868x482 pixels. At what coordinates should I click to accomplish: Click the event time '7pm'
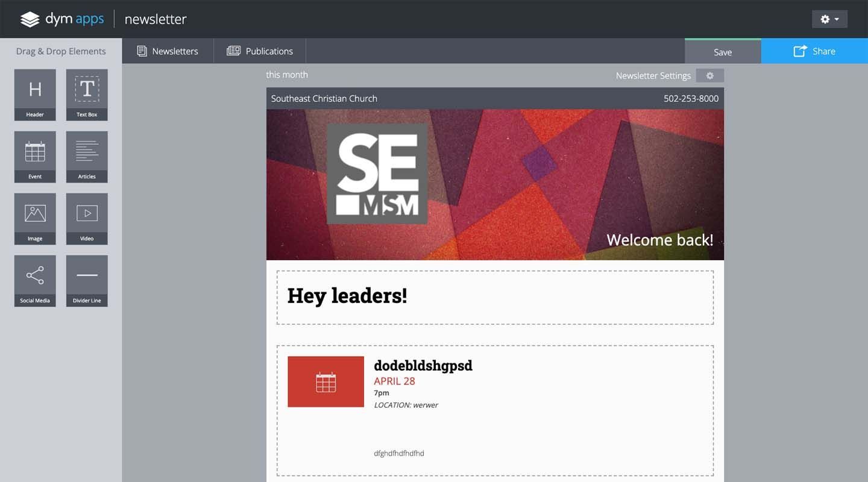coord(382,393)
